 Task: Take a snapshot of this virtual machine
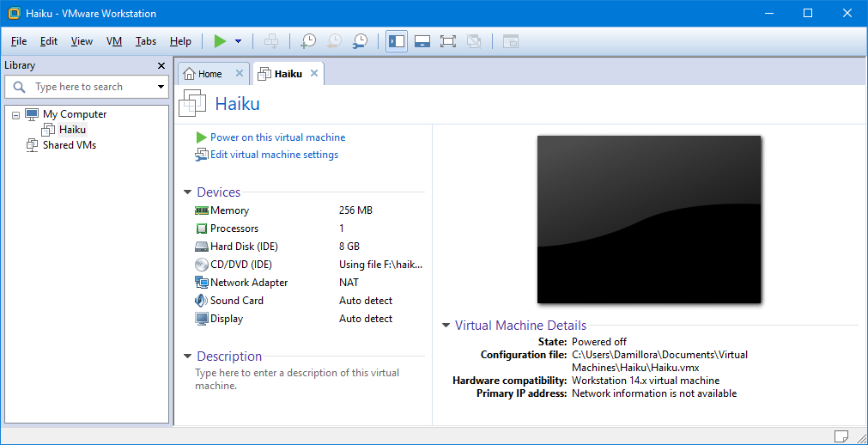pyautogui.click(x=308, y=41)
